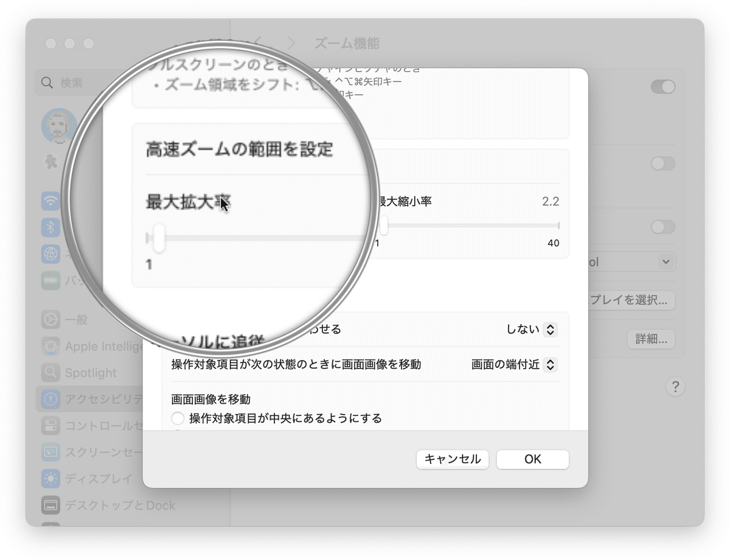Open help with the question mark button

(x=675, y=387)
